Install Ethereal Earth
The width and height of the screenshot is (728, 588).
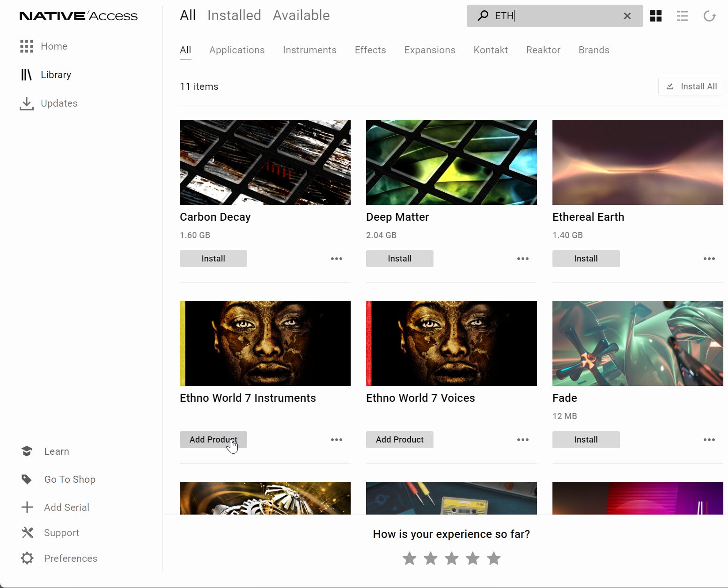pyautogui.click(x=586, y=259)
